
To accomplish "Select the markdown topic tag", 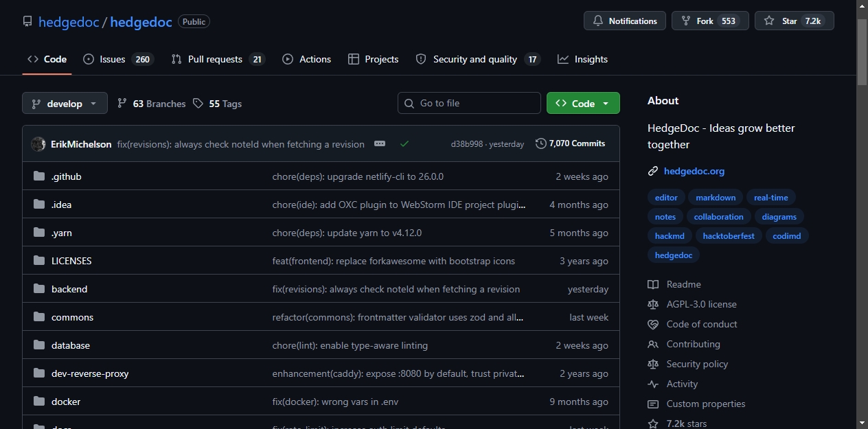I will coord(716,198).
